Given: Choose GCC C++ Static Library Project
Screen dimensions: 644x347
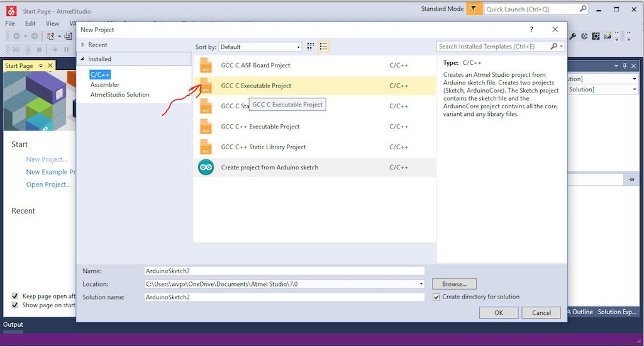Looking at the screenshot, I should tap(314, 147).
